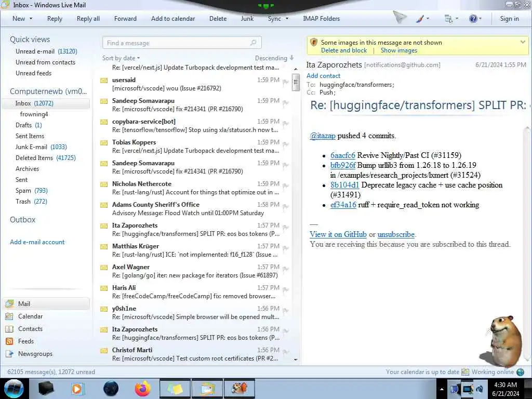Open the frowning4 subfolder

point(34,114)
